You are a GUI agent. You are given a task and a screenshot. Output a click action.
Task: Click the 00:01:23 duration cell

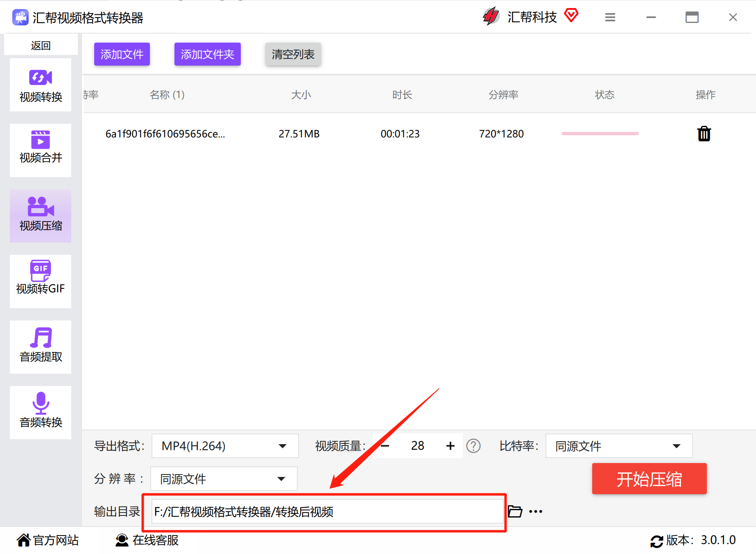point(400,134)
